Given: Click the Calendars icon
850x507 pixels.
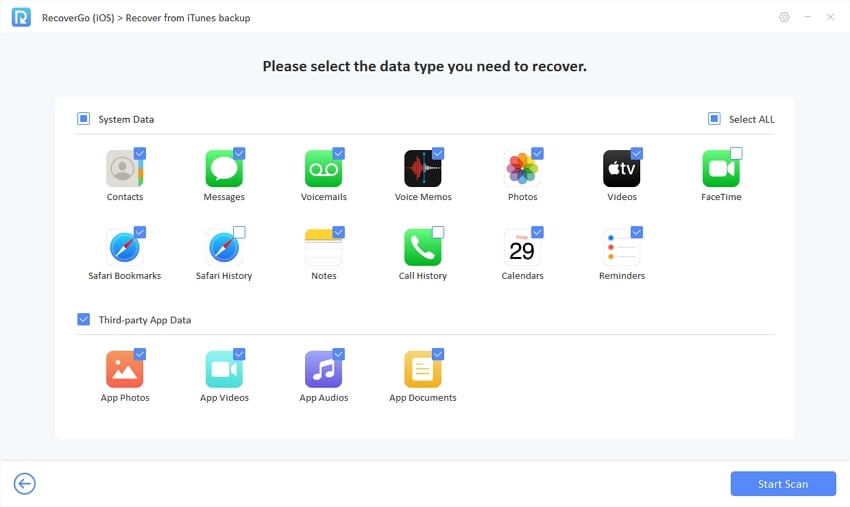Looking at the screenshot, I should [x=522, y=248].
